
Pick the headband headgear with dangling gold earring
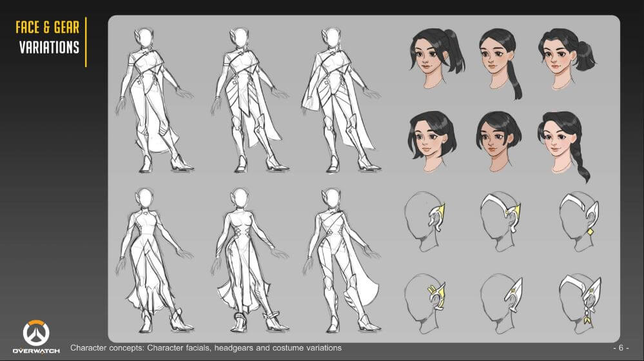580,303
